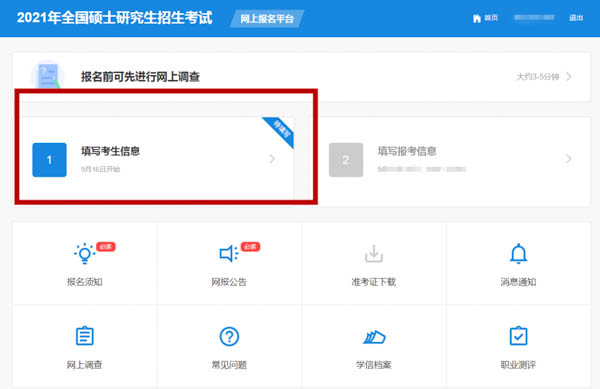The image size is (600, 389).
Task: Open the 学信档案 archive icon
Action: [374, 337]
